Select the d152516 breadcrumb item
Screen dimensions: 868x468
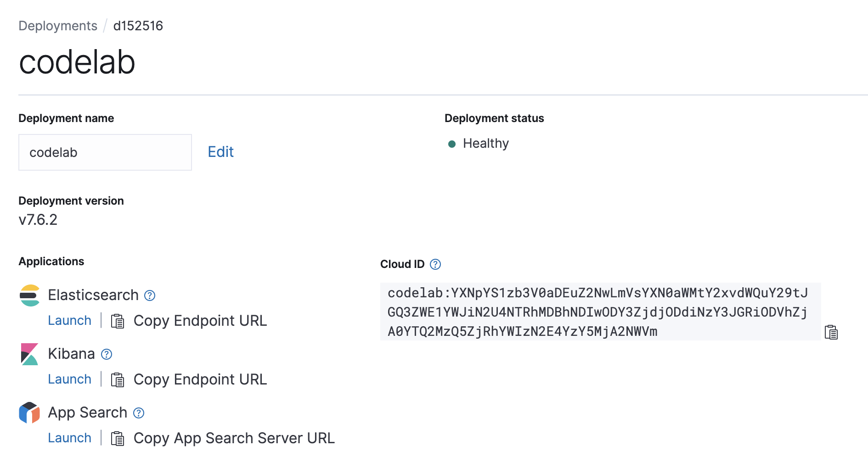point(138,26)
